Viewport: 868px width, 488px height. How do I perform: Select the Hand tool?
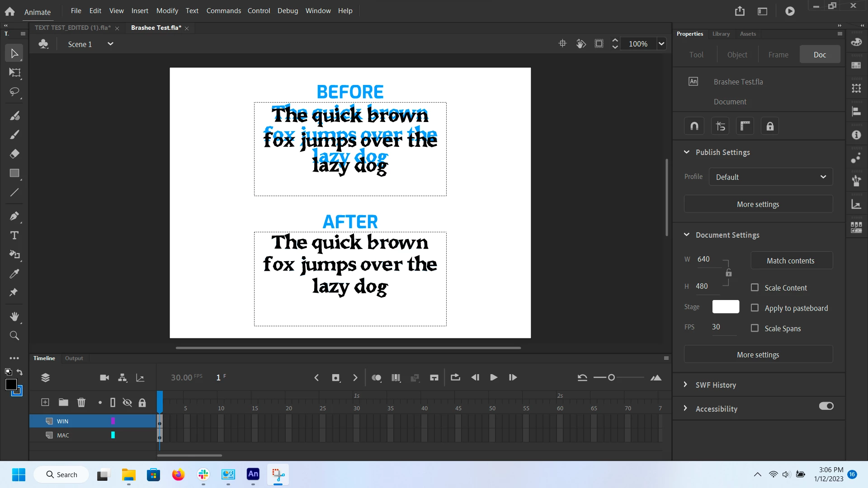pyautogui.click(x=14, y=316)
